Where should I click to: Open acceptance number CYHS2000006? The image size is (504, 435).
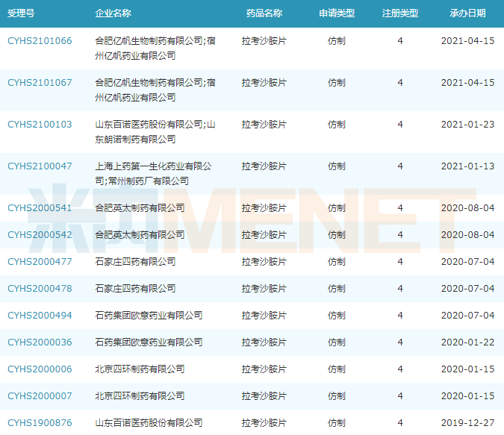40,369
